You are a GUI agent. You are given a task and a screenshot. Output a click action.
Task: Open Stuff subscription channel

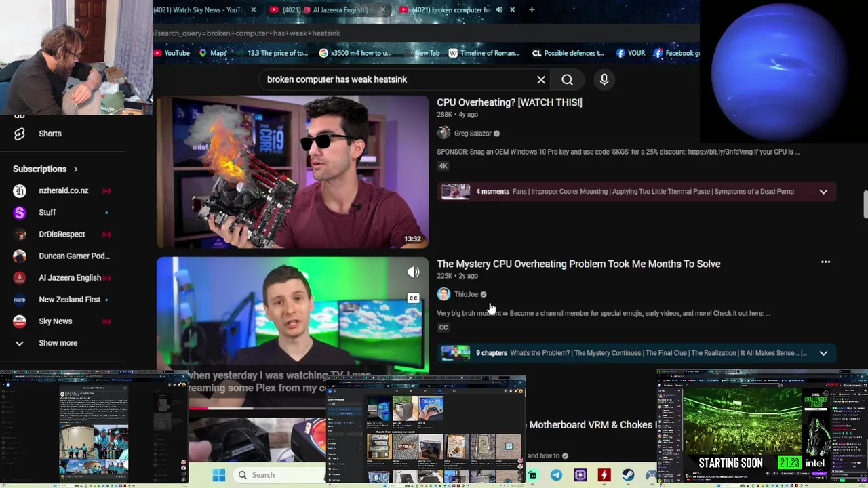[47, 212]
